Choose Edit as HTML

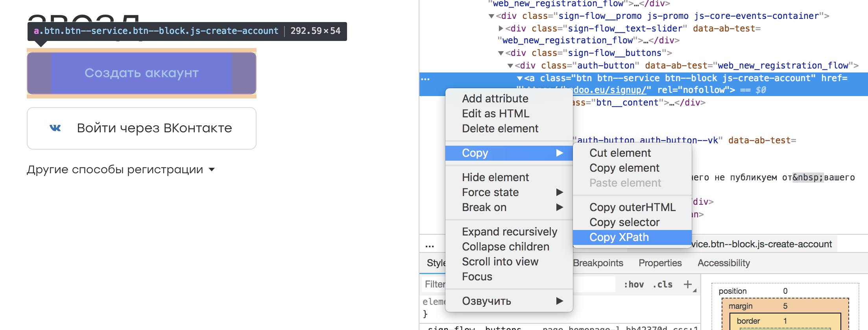509,113
